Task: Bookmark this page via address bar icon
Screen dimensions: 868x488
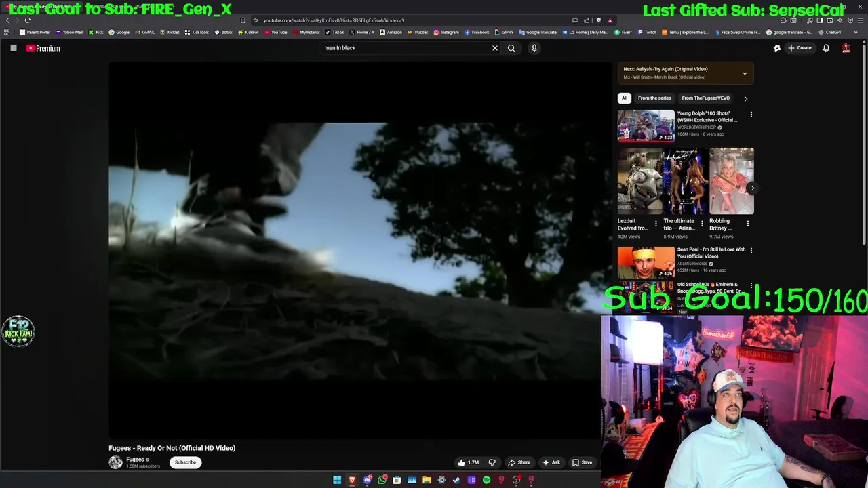Action: point(243,20)
